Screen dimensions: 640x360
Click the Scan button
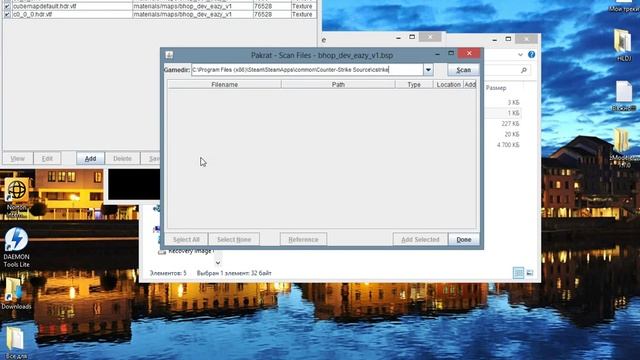pos(463,70)
